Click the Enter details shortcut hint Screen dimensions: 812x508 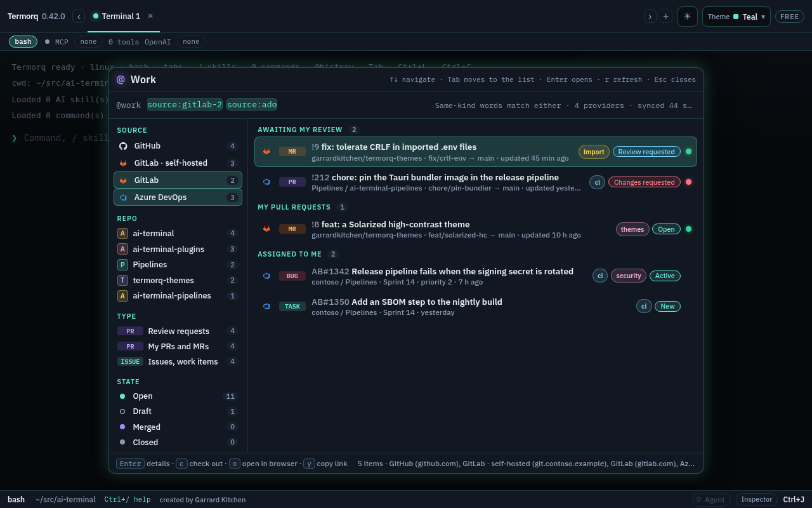[x=143, y=464]
